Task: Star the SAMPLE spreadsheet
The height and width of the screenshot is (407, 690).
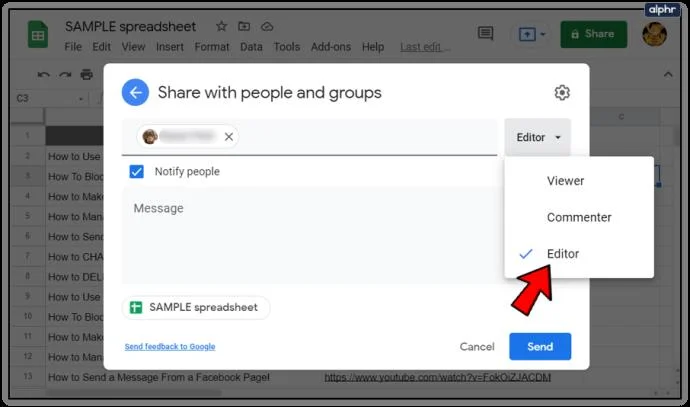Action: tap(221, 26)
